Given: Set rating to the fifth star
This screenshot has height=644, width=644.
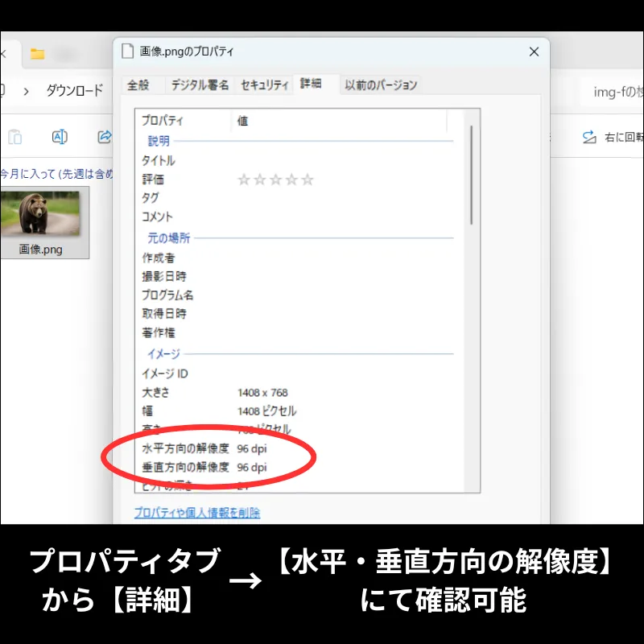Looking at the screenshot, I should pyautogui.click(x=307, y=180).
